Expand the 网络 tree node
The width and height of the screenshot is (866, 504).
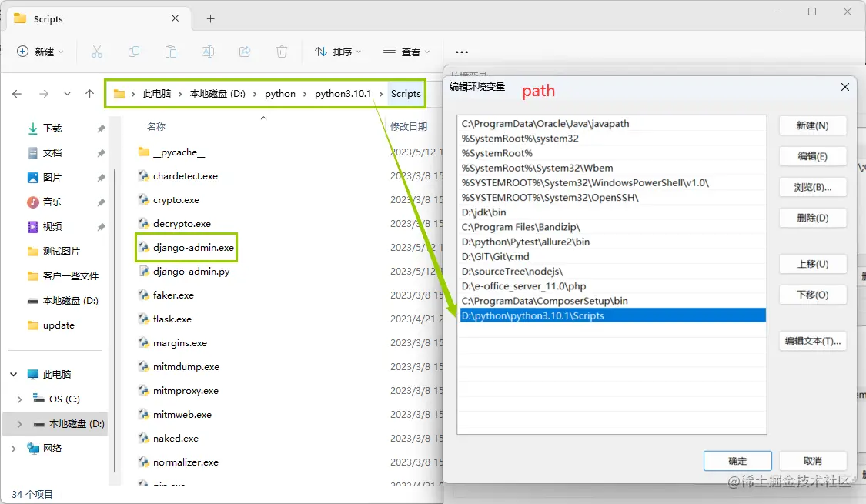14,449
